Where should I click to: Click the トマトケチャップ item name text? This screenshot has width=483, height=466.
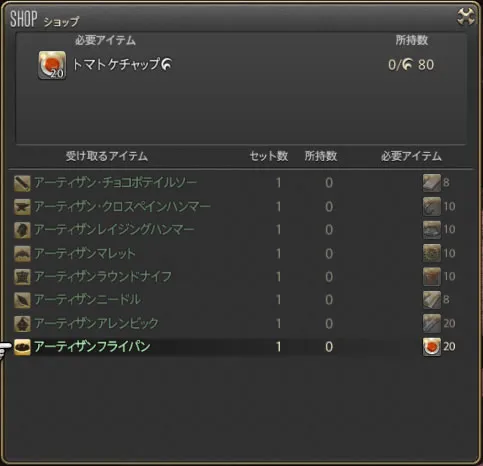[x=116, y=64]
